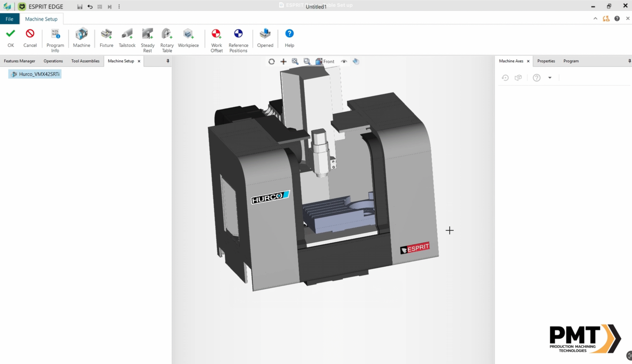
Task: Undo the last action
Action: (x=90, y=7)
